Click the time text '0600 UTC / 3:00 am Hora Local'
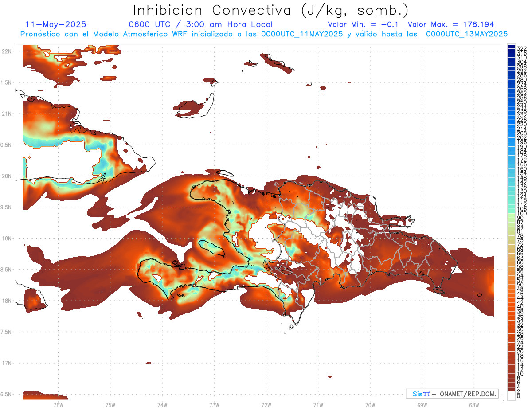Image resolution: width=532 pixels, height=411 pixels. pos(200,24)
